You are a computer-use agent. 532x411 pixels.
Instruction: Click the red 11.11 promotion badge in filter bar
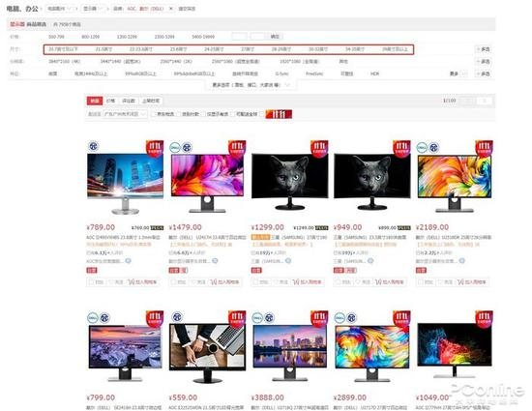pos(279,114)
